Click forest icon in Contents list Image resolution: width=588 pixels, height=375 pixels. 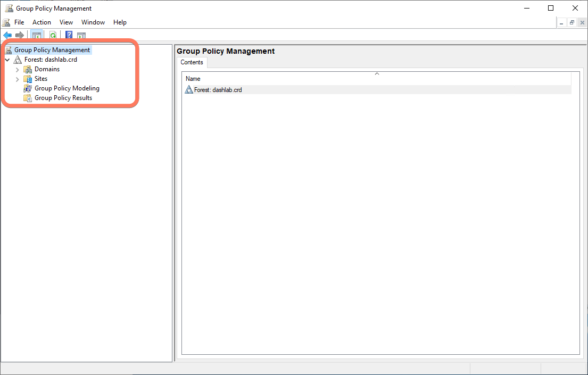point(189,89)
